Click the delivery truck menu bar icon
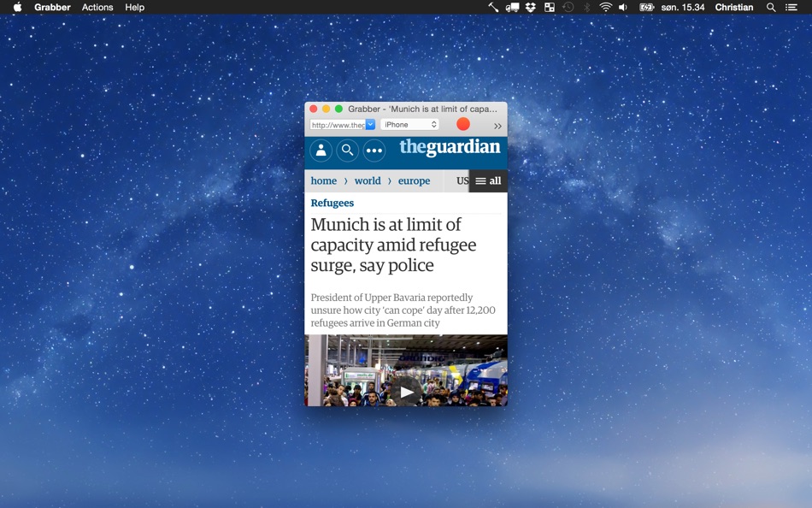The image size is (812, 508). pos(512,7)
